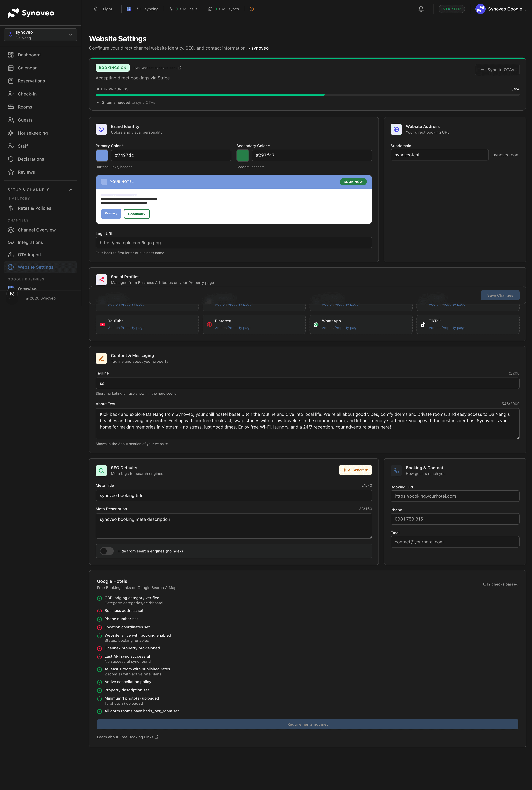Click the Reviews star icon in sidebar

(x=10, y=172)
